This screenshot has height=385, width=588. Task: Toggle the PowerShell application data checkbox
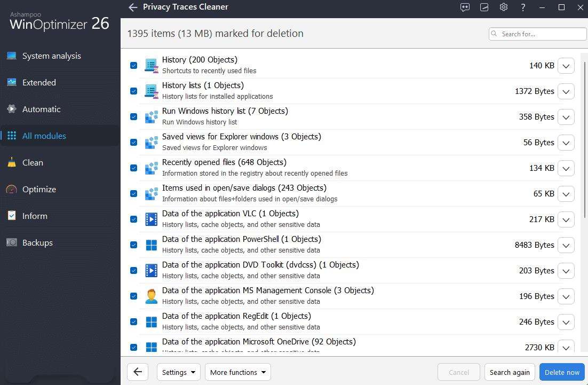coord(133,245)
